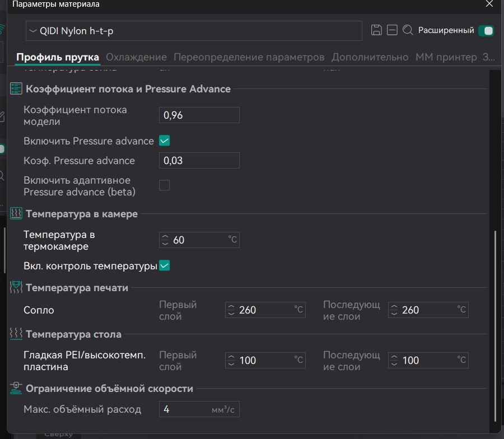
Task: Click the volumetric speed limitation icon
Action: pyautogui.click(x=16, y=389)
